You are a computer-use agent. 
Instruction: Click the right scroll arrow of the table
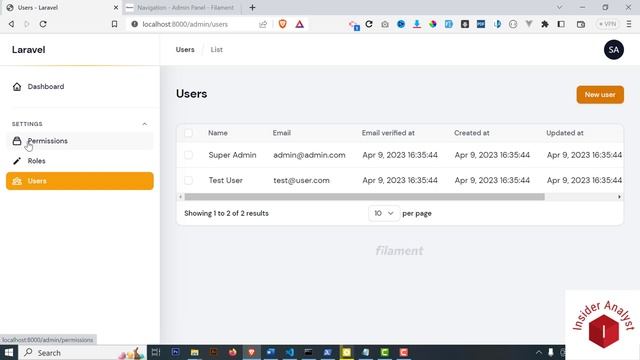pos(619,197)
